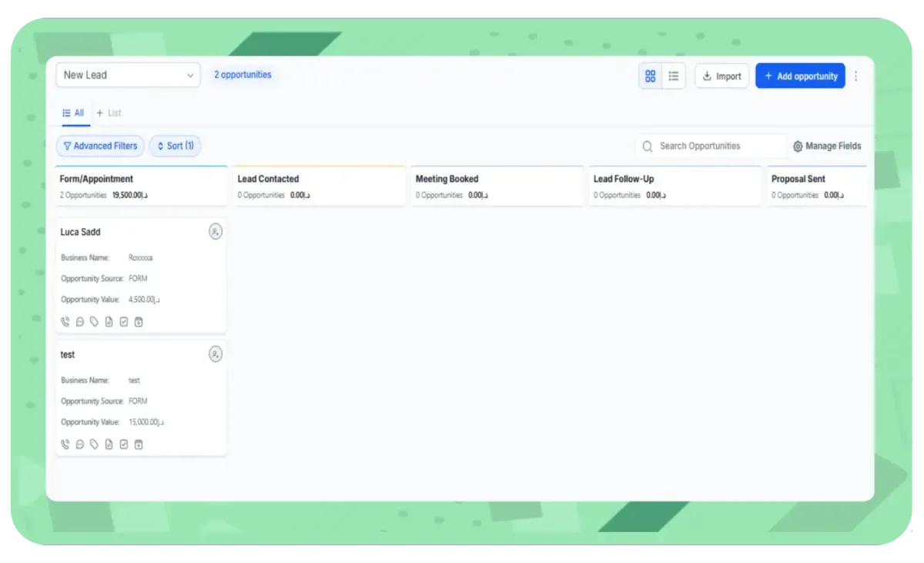Open the assign-user icon on Luca Sadd card
This screenshot has width=924, height=563.
[x=216, y=231]
